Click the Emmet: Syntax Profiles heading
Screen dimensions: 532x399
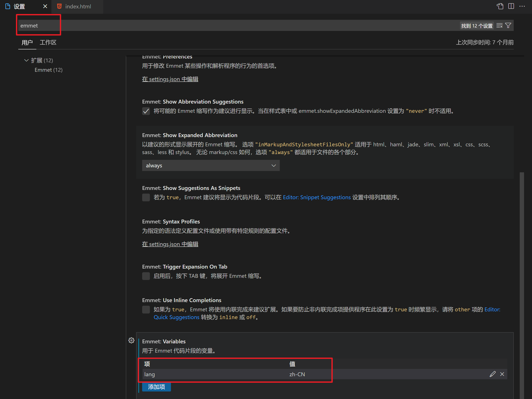[171, 221]
